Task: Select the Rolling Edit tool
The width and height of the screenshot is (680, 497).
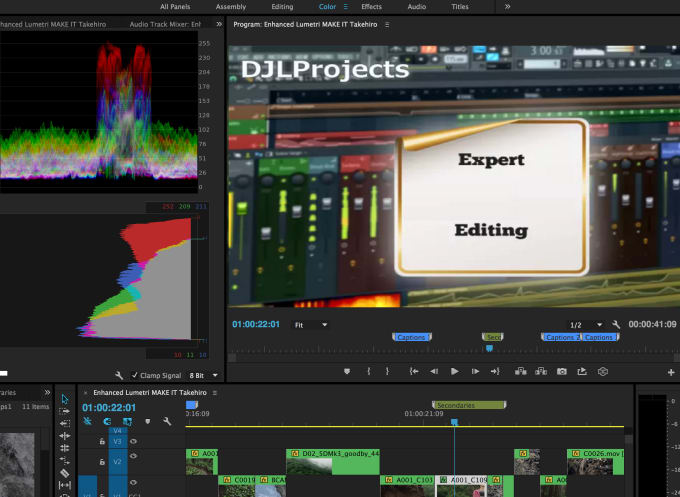Action: [x=65, y=448]
